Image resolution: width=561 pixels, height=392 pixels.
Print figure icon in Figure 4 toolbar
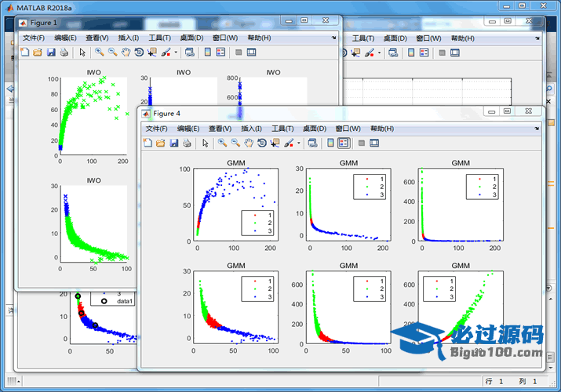click(187, 143)
